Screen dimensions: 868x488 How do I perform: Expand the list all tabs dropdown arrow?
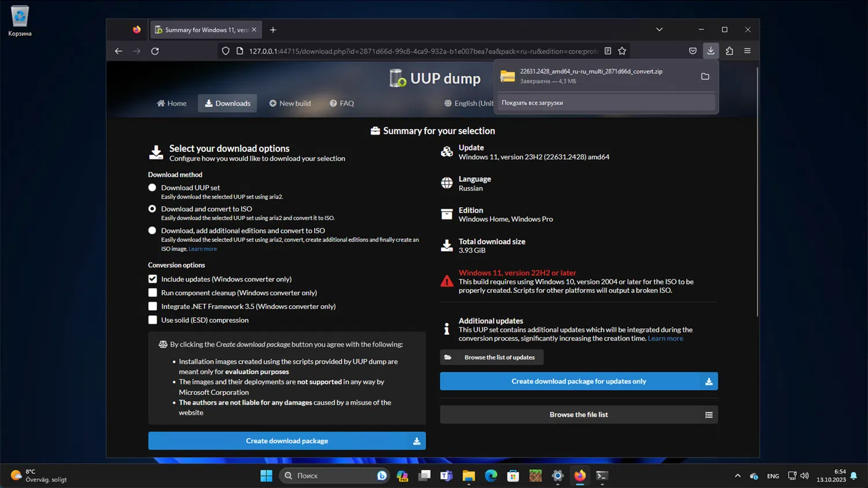tap(659, 30)
